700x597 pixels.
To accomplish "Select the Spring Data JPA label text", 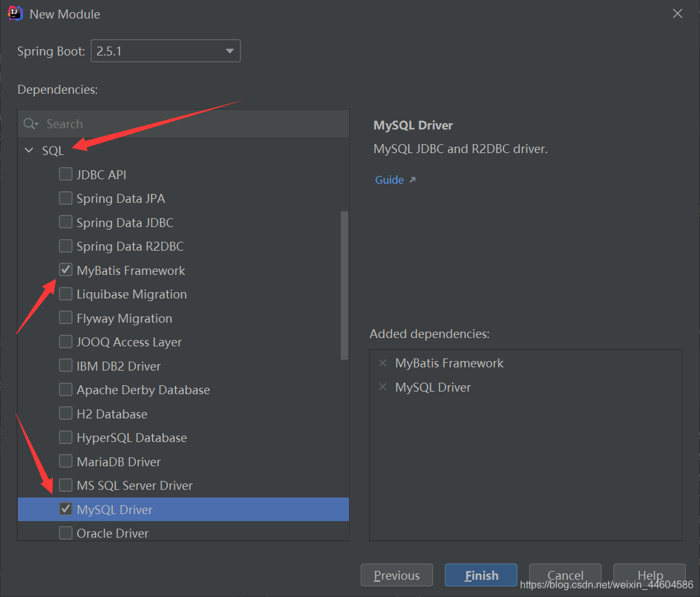I will point(121,198).
